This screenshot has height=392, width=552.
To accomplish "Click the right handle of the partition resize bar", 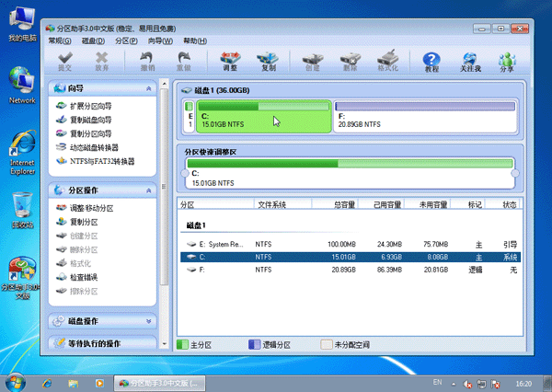I will click(x=515, y=172).
